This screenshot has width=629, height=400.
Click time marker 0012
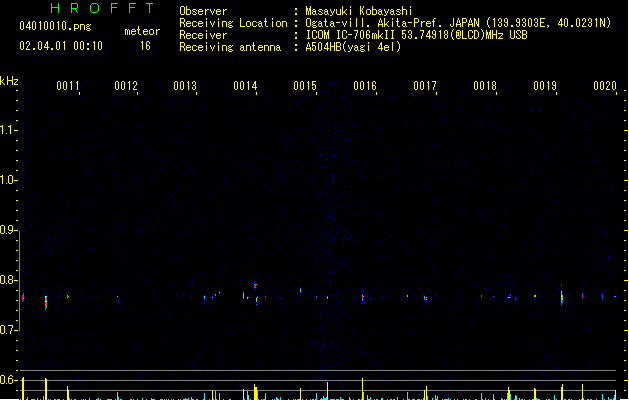pyautogui.click(x=126, y=86)
